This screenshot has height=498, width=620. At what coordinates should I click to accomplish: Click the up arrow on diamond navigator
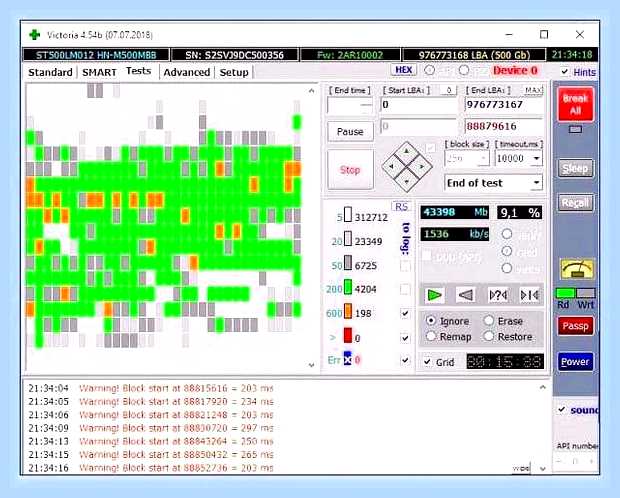pos(407,151)
